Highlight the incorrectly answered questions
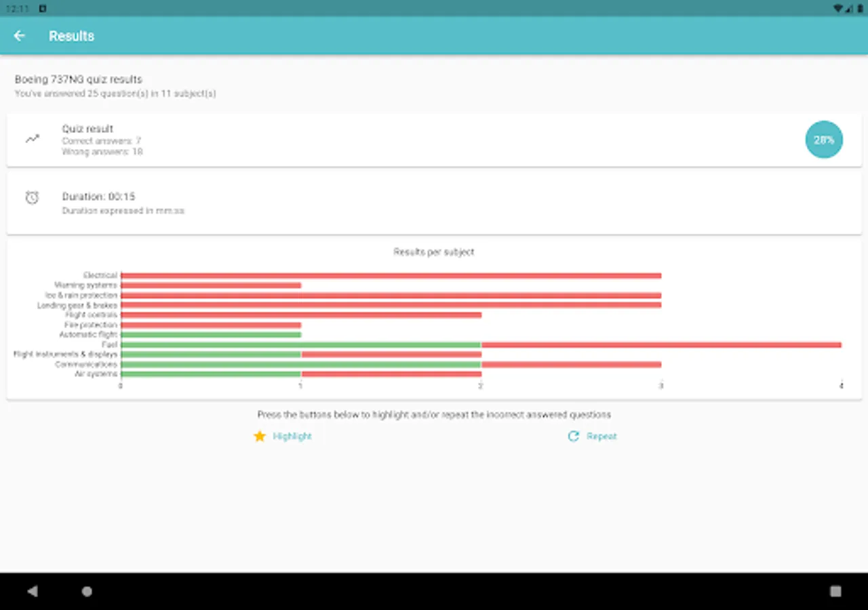The height and width of the screenshot is (610, 868). pos(283,436)
